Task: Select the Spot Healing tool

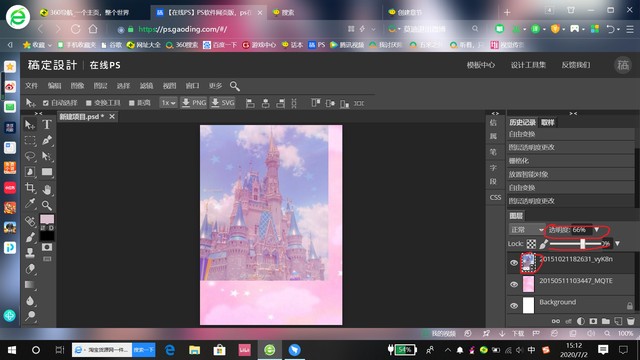Action: [x=30, y=221]
